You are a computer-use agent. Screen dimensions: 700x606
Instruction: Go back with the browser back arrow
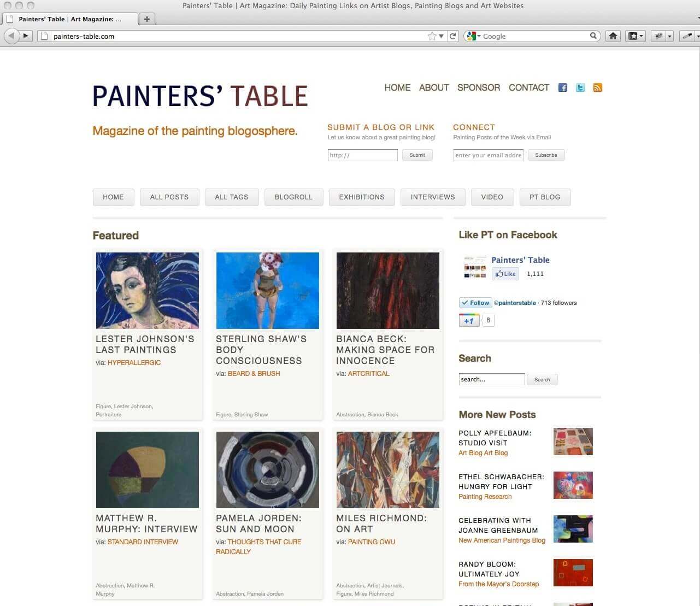[x=11, y=36]
